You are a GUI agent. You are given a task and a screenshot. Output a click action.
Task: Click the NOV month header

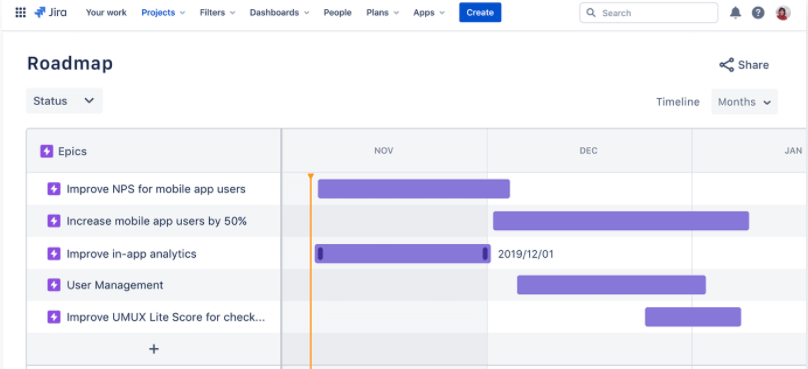tap(383, 151)
